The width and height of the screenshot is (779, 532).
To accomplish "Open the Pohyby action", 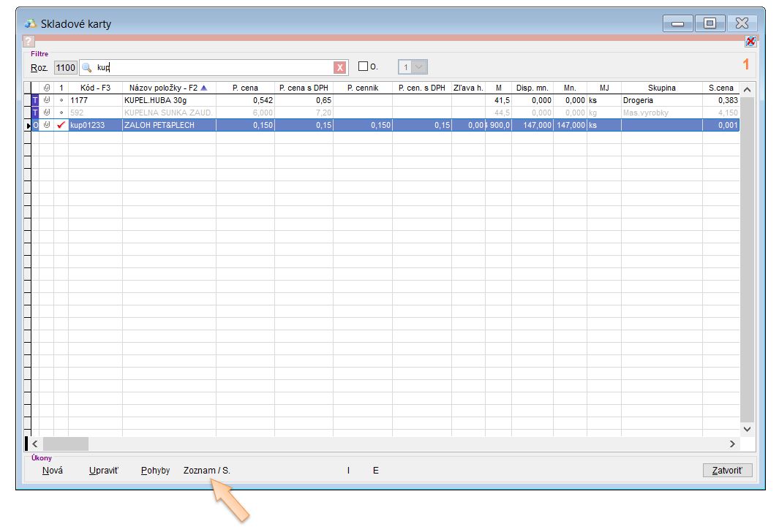I will 155,471.
